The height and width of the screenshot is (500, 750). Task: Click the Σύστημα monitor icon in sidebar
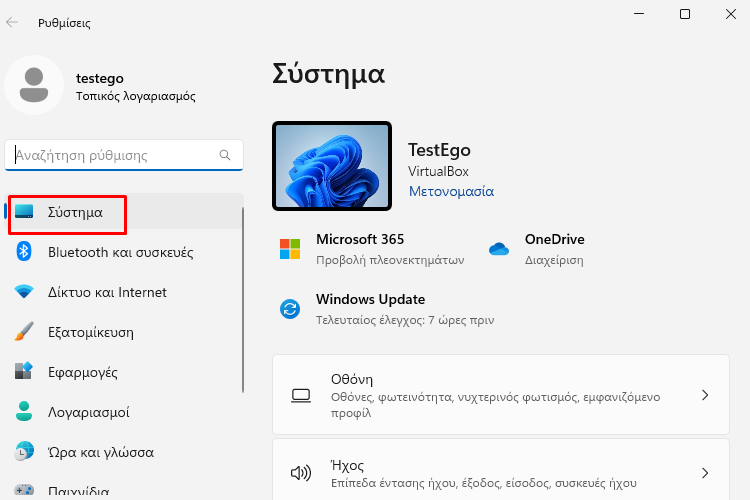click(x=24, y=211)
